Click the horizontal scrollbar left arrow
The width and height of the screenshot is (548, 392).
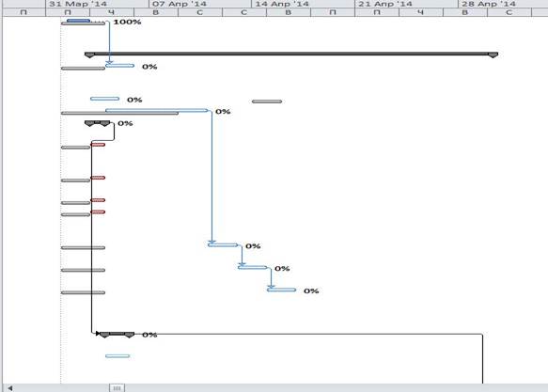[9, 388]
